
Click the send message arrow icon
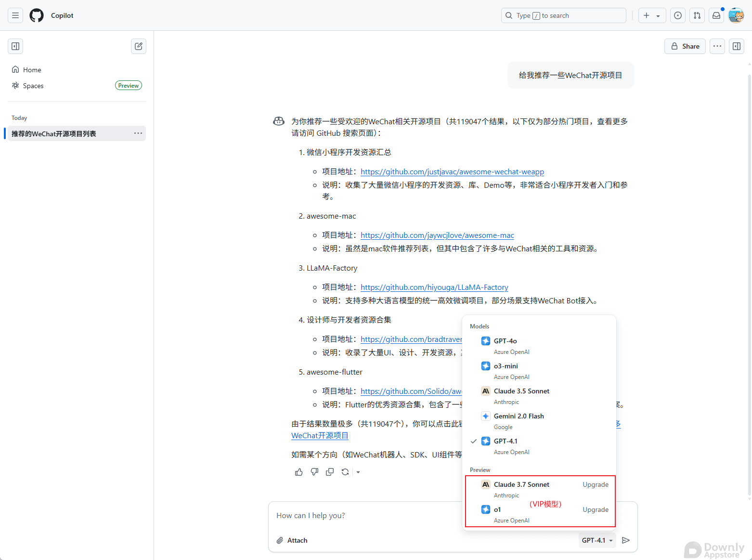626,540
